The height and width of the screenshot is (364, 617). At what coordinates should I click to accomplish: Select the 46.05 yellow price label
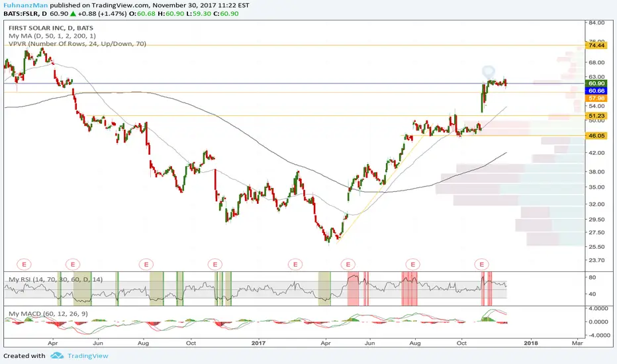pos(596,136)
